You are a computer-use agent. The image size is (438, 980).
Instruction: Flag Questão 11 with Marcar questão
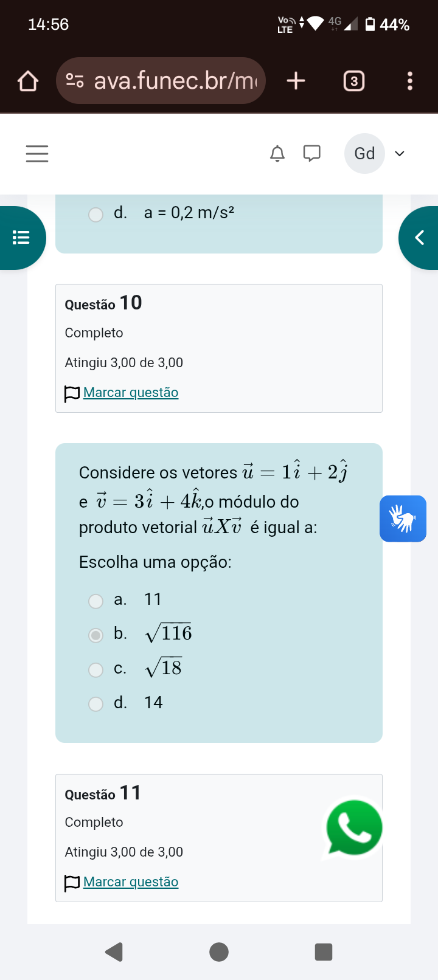point(130,882)
